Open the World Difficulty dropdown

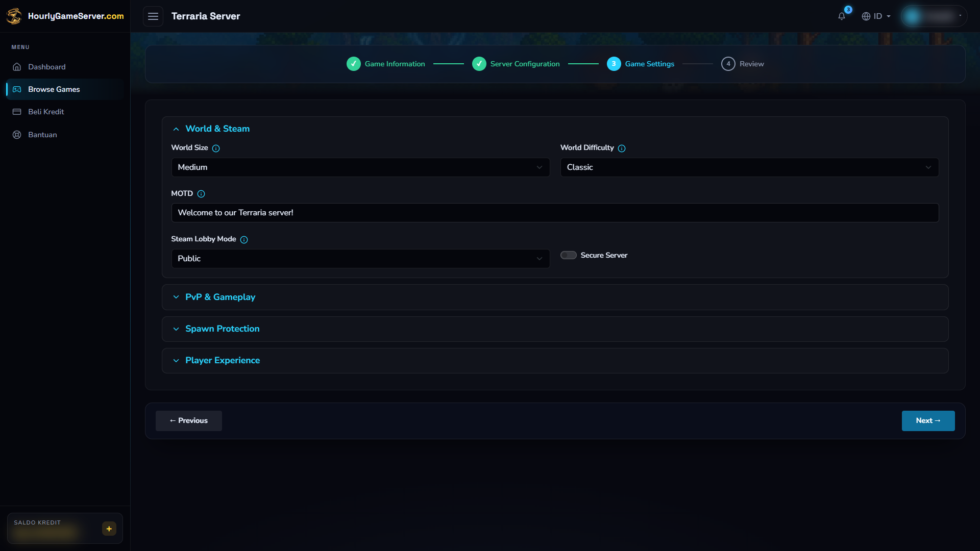tap(749, 167)
